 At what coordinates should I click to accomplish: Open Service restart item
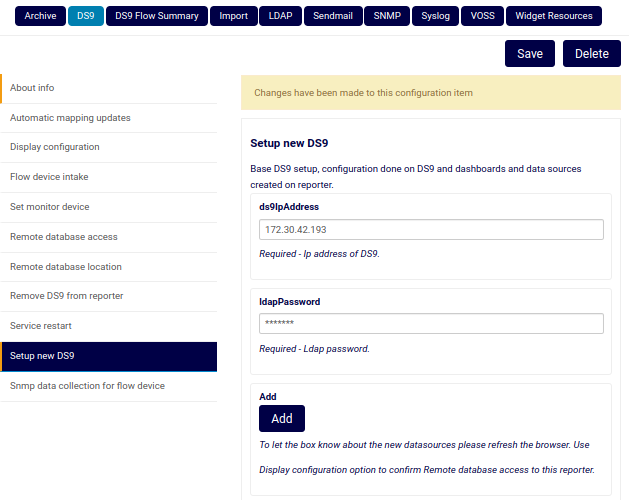pos(109,326)
